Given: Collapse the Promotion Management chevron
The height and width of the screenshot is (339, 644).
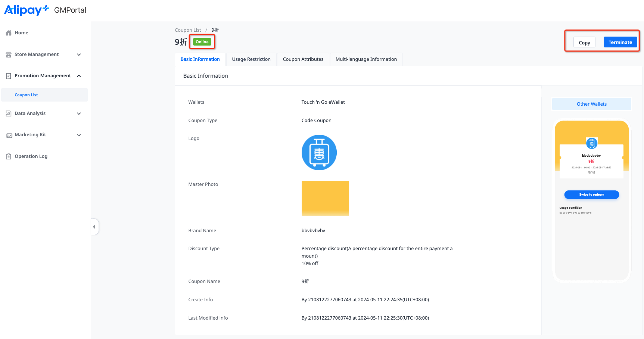Looking at the screenshot, I should (x=79, y=76).
